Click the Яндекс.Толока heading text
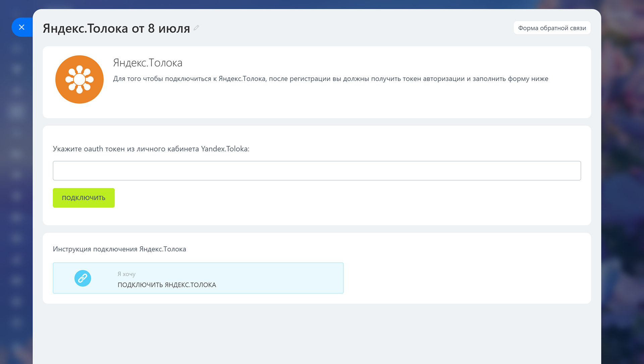Viewport: 644px width, 364px height. [x=148, y=63]
